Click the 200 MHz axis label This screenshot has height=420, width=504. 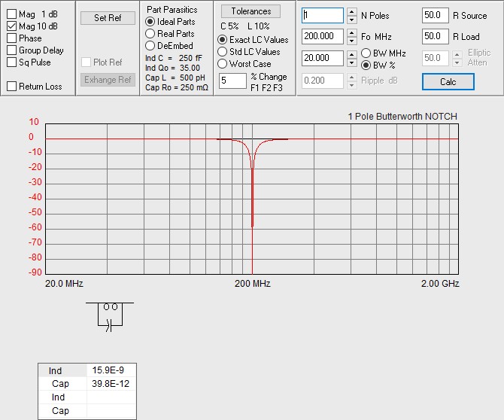click(253, 284)
